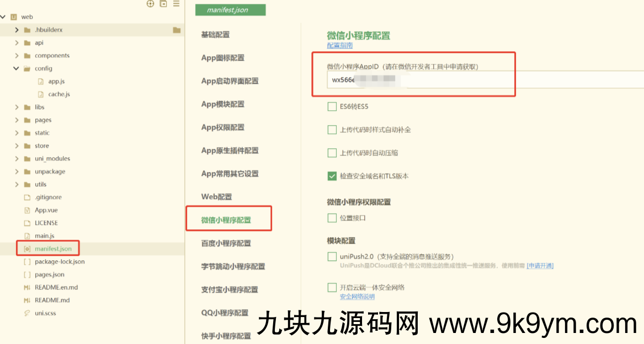The height and width of the screenshot is (344, 644).
Task: Enable the 位置接口 permission checkbox
Action: tap(332, 217)
